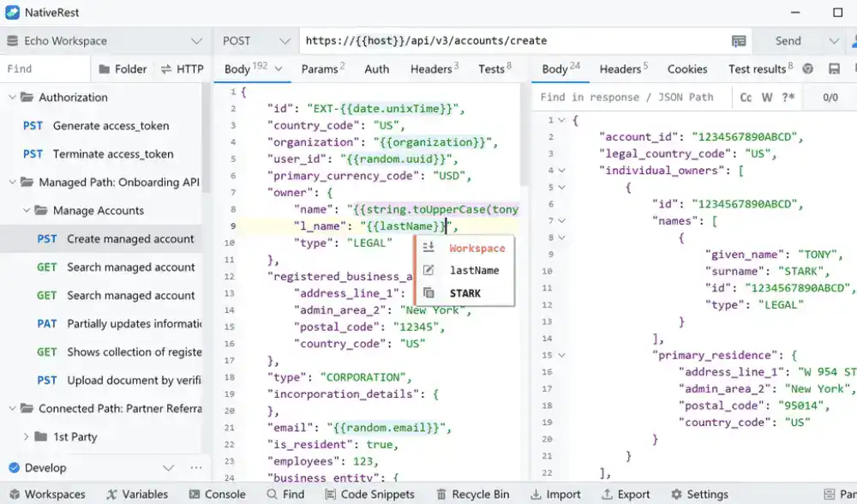Toggle whole word (W) search option
This screenshot has height=504, width=857.
[x=767, y=98]
